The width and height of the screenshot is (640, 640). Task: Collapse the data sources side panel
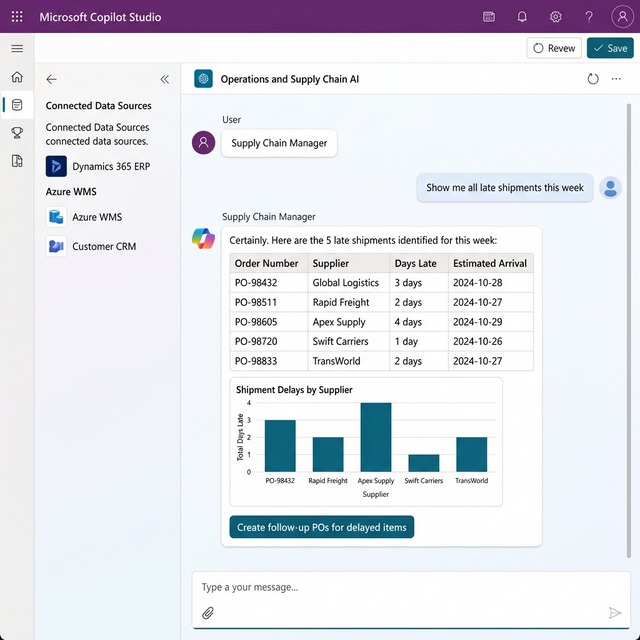(x=165, y=79)
